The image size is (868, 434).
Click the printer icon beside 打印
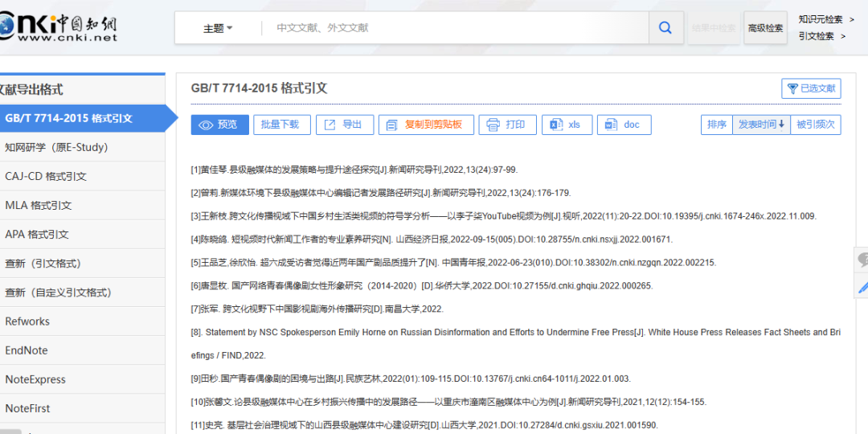493,125
